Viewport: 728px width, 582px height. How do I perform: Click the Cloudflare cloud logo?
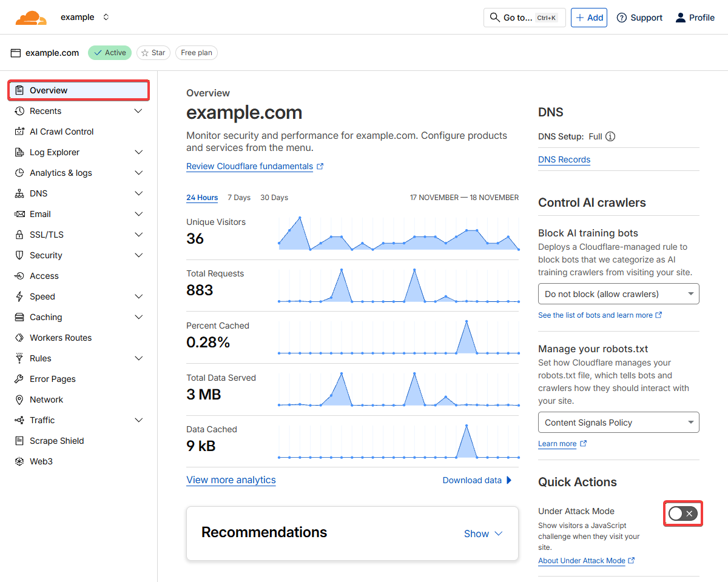coord(31,18)
